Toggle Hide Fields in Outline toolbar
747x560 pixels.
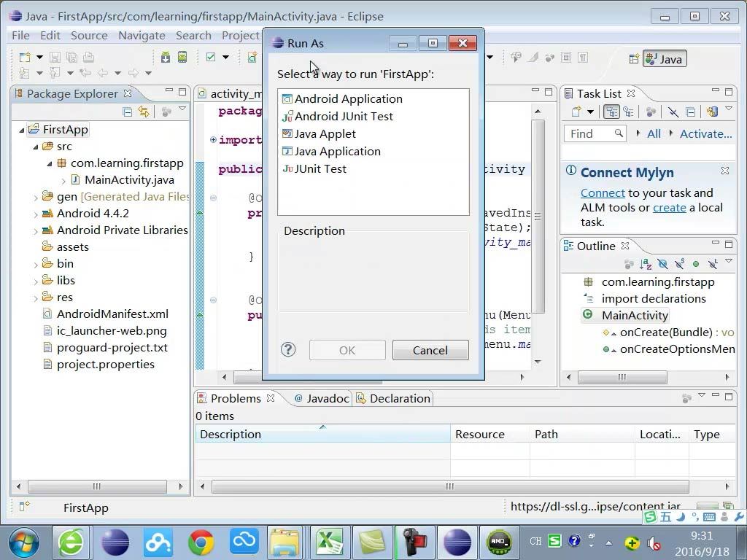[662, 264]
